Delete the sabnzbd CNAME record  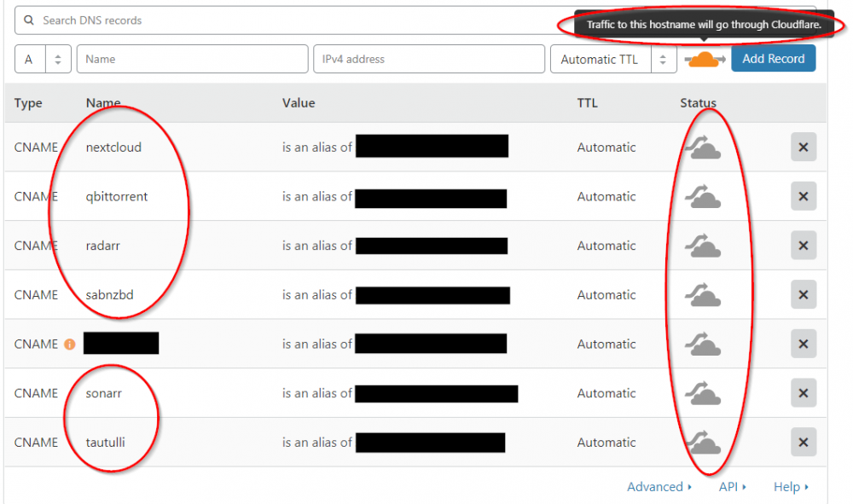pyautogui.click(x=804, y=295)
